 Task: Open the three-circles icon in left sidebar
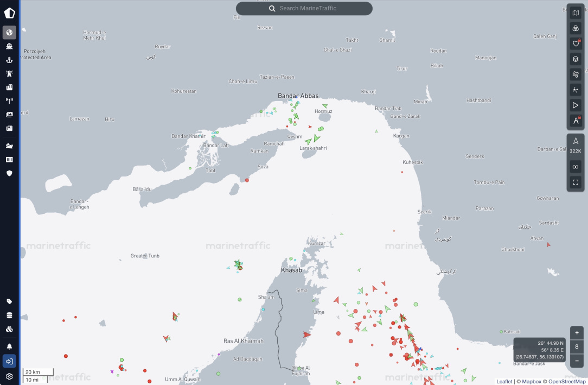pyautogui.click(x=9, y=329)
